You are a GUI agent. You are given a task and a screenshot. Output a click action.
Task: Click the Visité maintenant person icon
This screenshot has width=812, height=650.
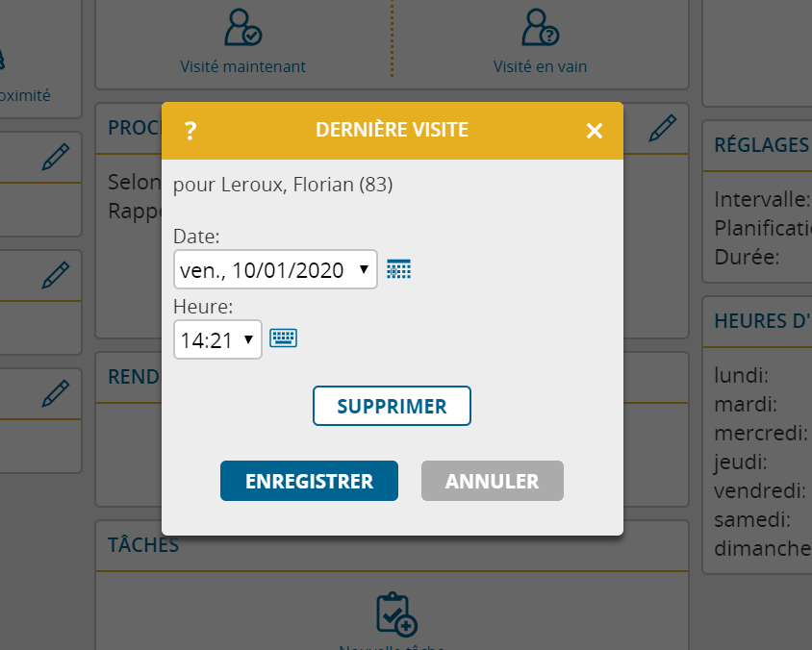click(242, 27)
